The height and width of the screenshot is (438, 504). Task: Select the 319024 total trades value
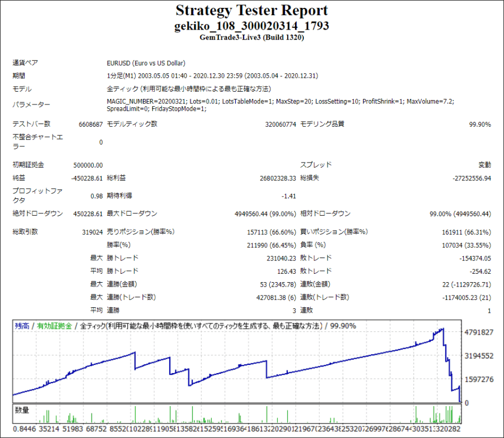click(92, 232)
